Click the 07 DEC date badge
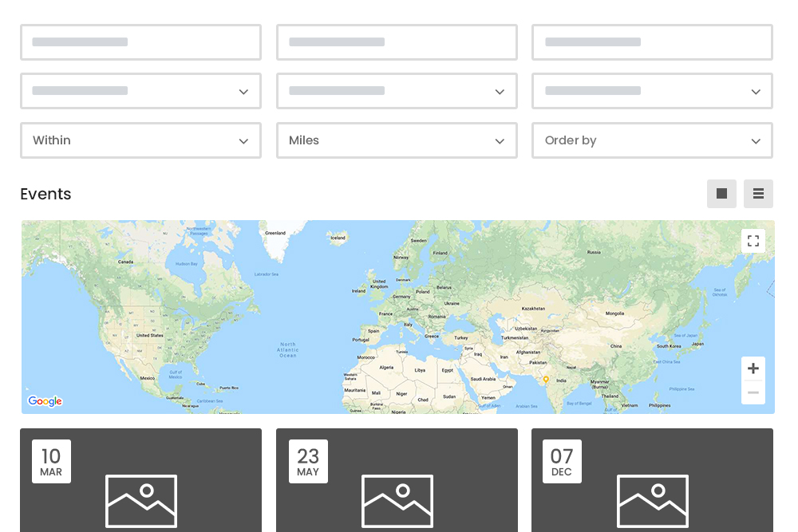This screenshot has height=532, width=798. [562, 461]
